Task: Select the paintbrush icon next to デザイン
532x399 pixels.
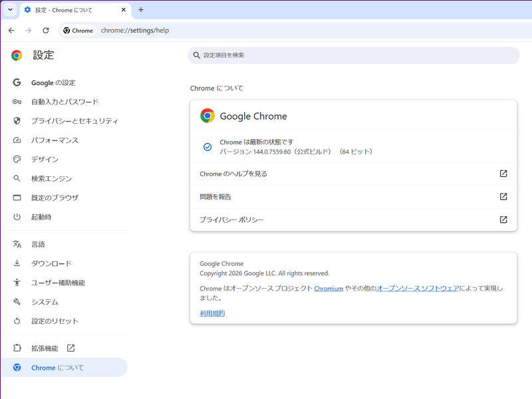Action: pos(16,159)
